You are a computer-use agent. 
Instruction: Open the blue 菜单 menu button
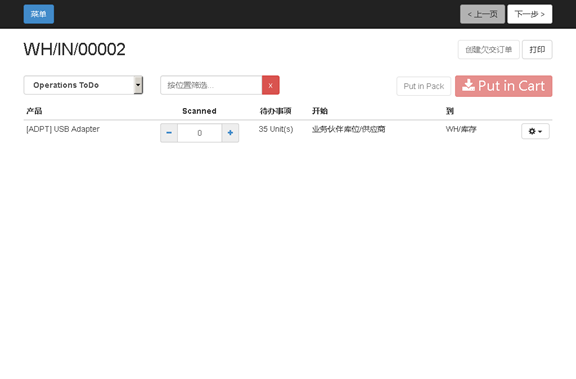39,14
